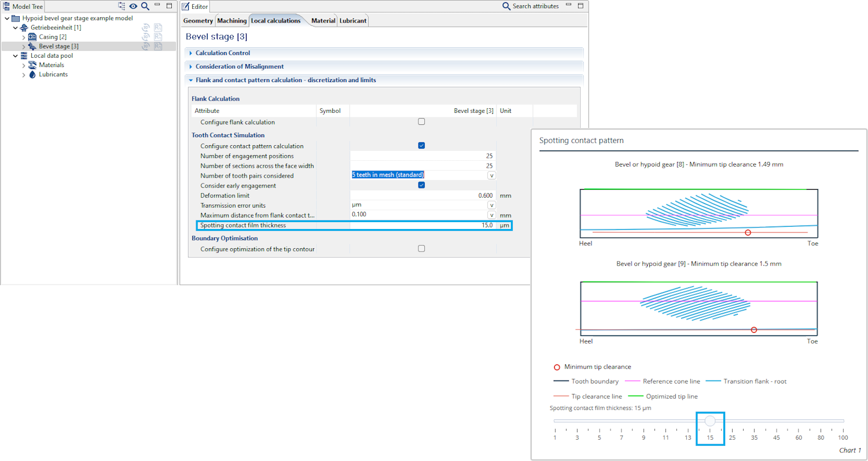Viewport: 868px width, 461px height.
Task: Open the Machining tab
Action: coord(232,21)
